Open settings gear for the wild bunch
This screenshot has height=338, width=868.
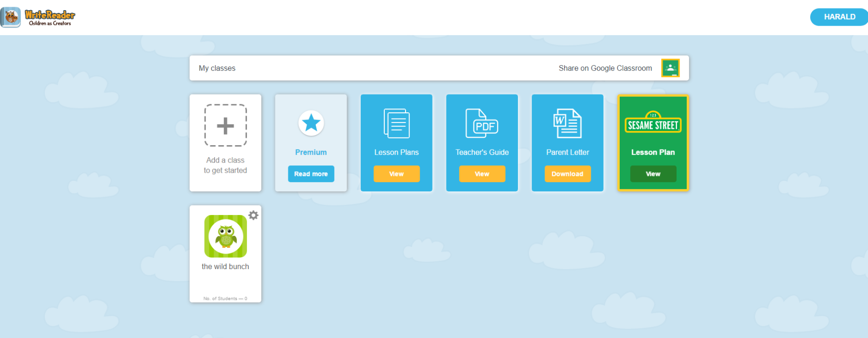click(253, 215)
